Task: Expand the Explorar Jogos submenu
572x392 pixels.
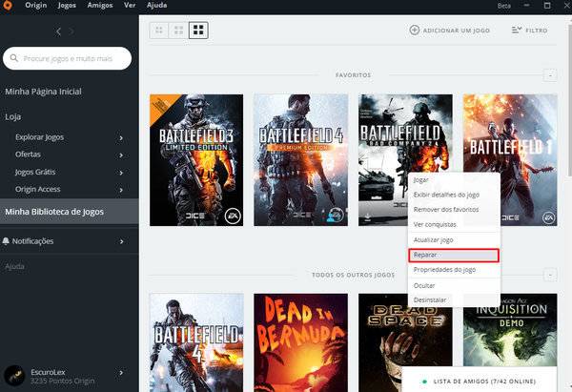Action: (121, 137)
